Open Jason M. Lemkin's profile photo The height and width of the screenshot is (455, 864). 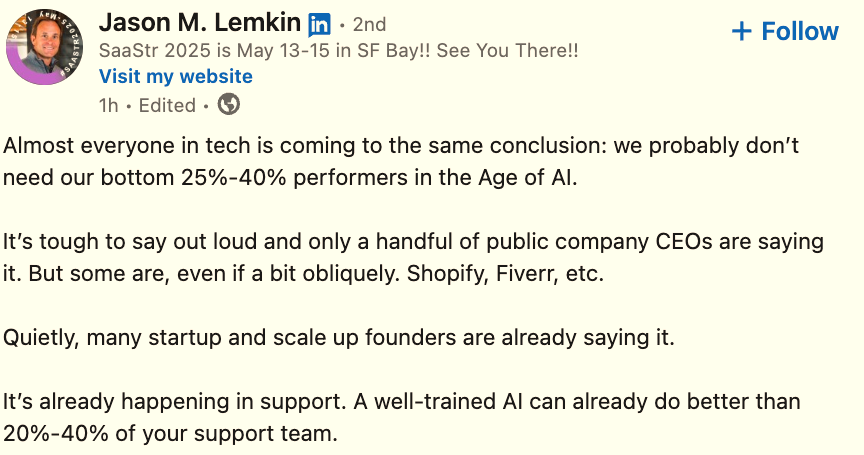click(44, 44)
